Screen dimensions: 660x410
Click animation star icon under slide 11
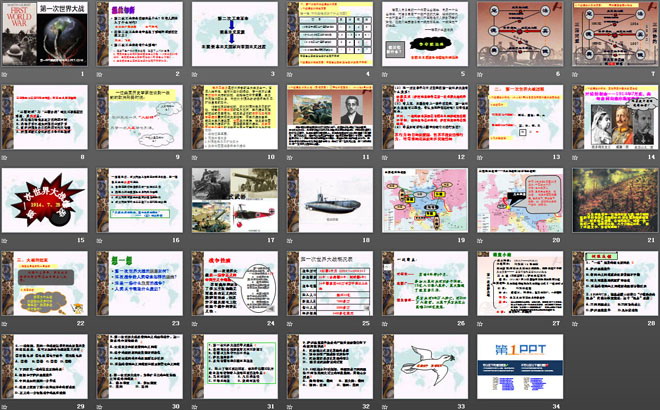click(x=290, y=158)
